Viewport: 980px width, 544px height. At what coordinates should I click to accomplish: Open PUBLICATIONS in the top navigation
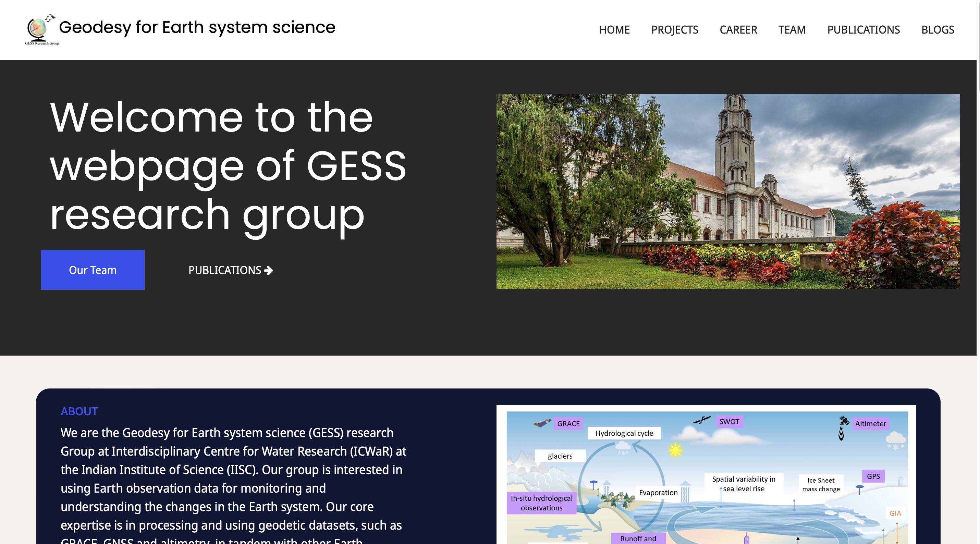coord(863,30)
